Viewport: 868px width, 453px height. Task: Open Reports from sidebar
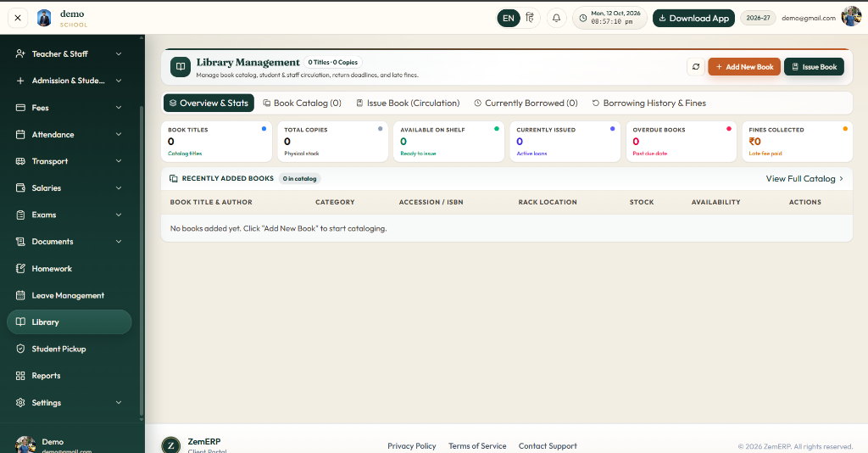[x=70, y=376]
